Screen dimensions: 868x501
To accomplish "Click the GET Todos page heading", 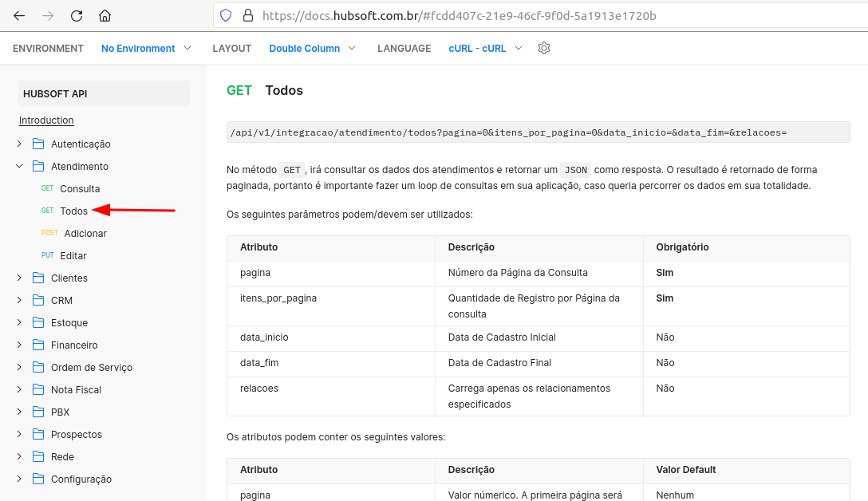I will [265, 90].
